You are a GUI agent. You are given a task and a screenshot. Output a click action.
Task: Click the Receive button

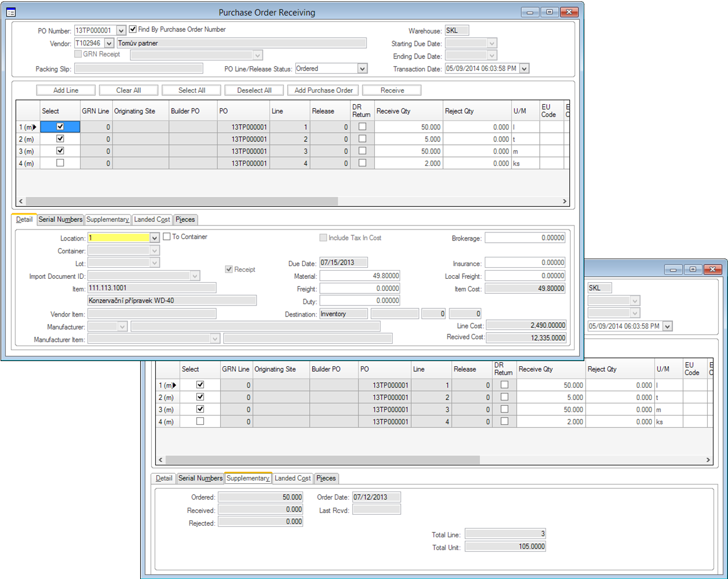392,90
